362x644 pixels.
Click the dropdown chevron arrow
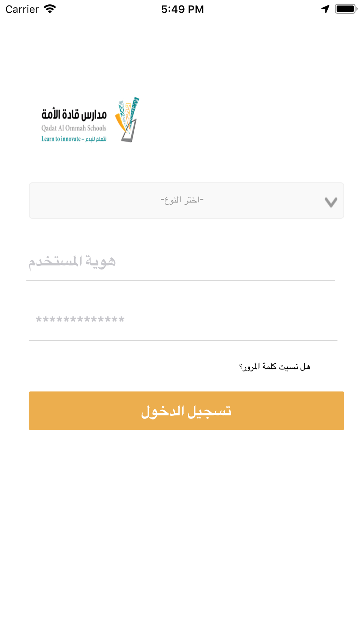[331, 202]
